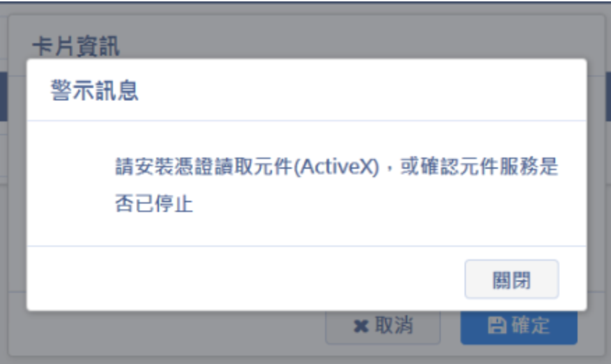611x364 pixels.
Task: Click the floppy disk save icon on 確定
Action: click(497, 326)
